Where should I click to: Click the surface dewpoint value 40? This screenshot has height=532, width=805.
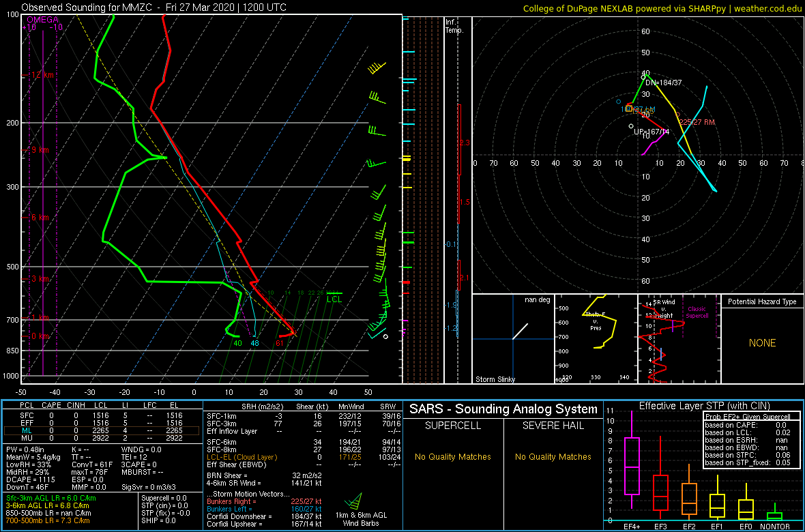pyautogui.click(x=237, y=343)
